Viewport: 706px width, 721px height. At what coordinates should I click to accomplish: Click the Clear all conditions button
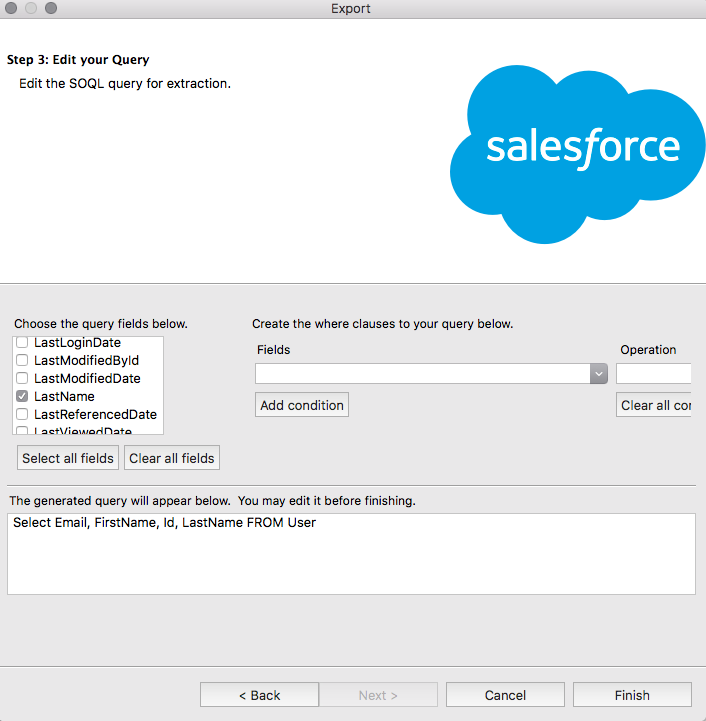pos(653,405)
